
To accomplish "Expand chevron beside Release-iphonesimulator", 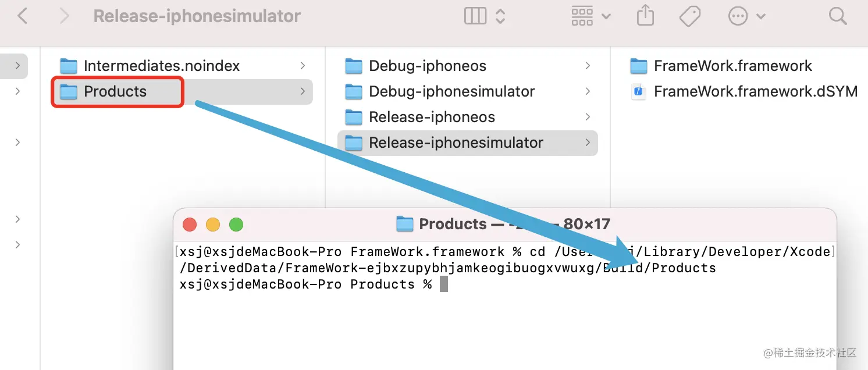I will [x=588, y=143].
